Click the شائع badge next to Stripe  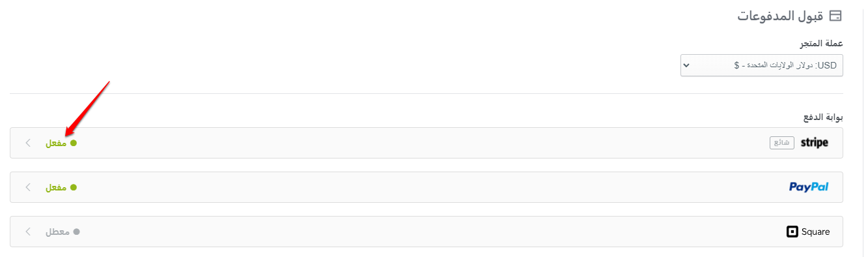tap(782, 143)
